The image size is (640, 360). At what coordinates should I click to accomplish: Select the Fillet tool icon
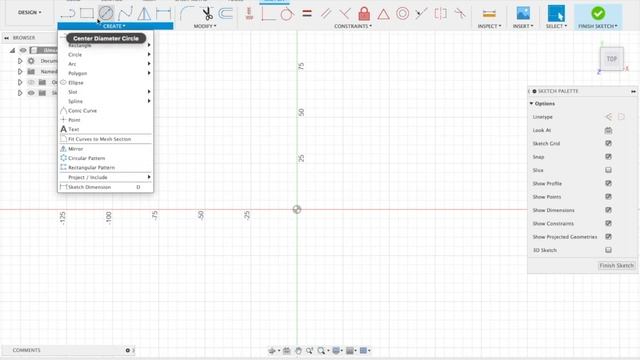[187, 13]
